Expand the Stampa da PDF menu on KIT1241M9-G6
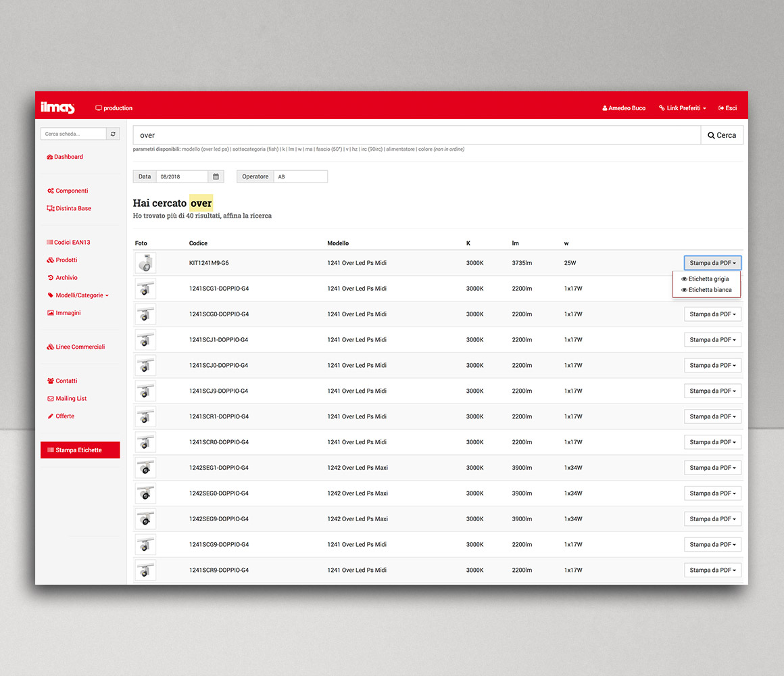 point(712,262)
